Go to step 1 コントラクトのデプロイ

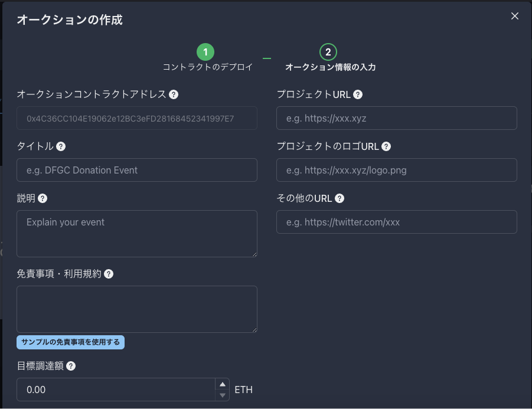pos(205,52)
